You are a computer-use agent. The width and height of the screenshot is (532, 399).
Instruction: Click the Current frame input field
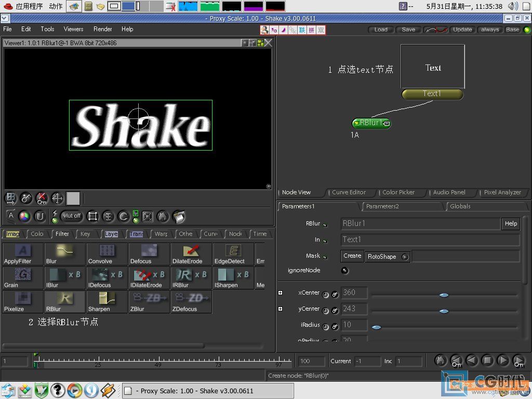(x=367, y=362)
